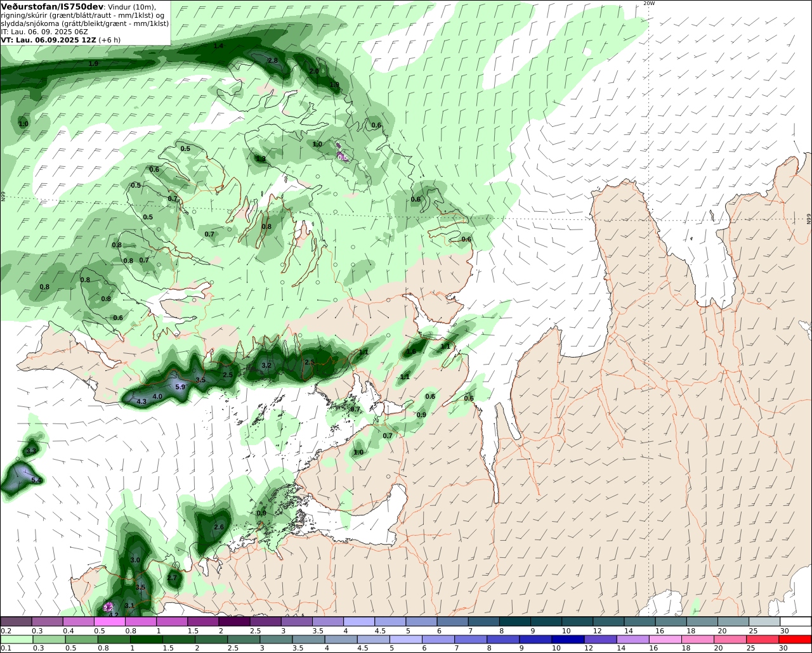Click the 5.4 precipitation value on map
The height and width of the screenshot is (653, 812).
pyautogui.click(x=36, y=481)
